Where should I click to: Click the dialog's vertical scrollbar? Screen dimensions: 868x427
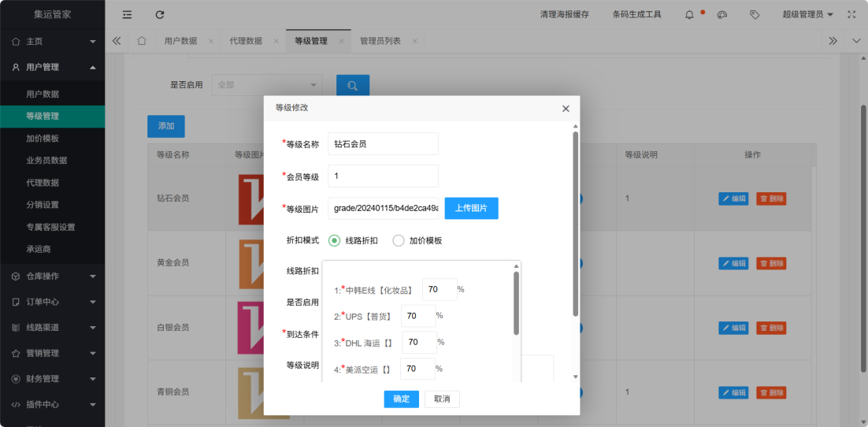(x=576, y=224)
